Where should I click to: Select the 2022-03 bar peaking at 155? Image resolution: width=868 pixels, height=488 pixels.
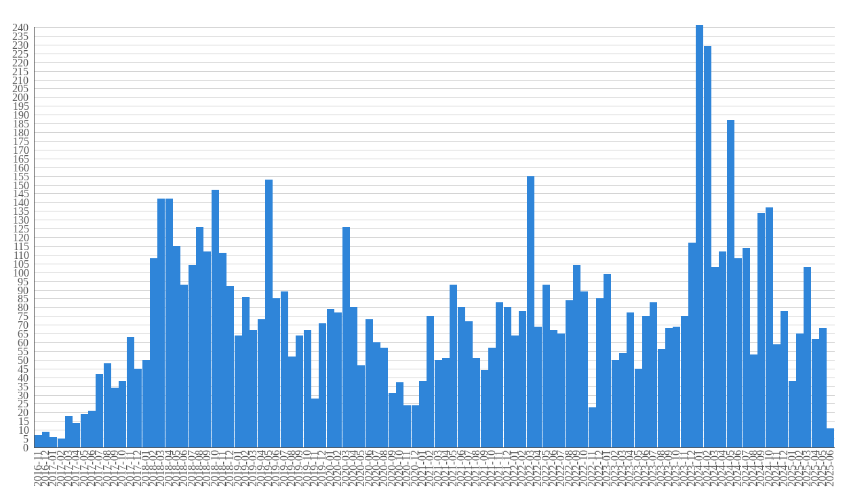(x=530, y=312)
